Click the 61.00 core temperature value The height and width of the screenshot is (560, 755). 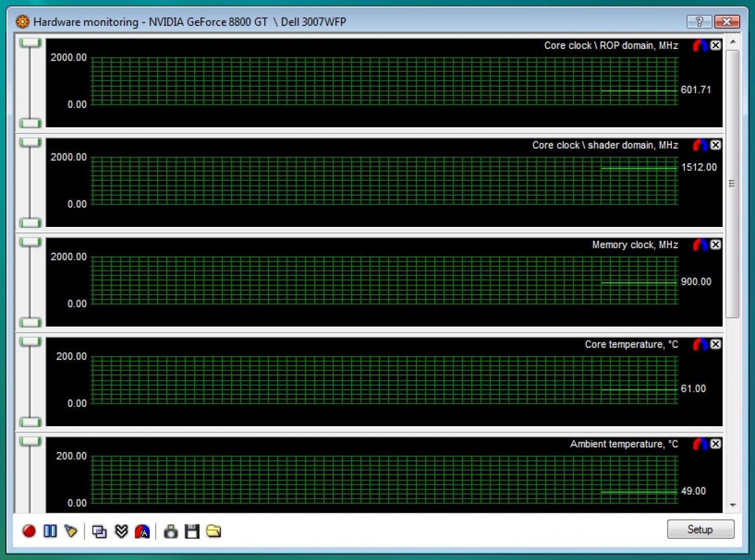pyautogui.click(x=693, y=389)
